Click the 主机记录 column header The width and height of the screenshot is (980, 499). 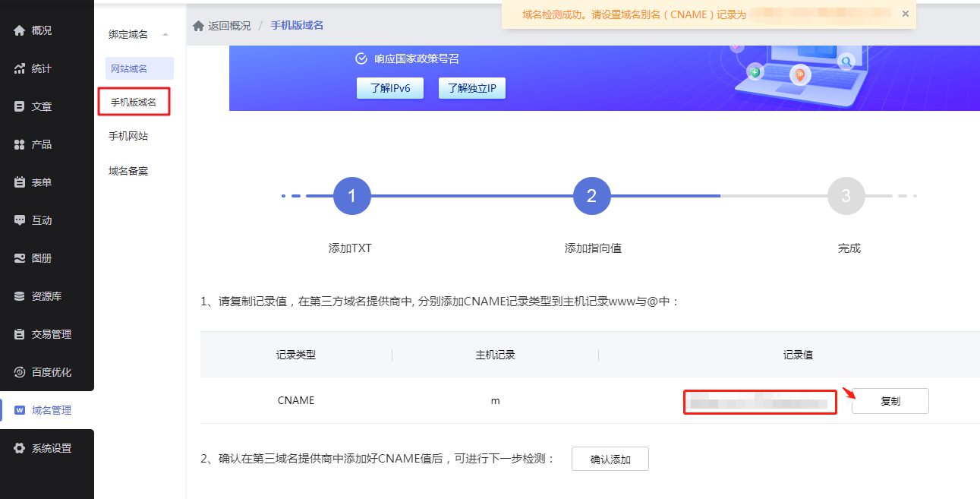point(495,355)
